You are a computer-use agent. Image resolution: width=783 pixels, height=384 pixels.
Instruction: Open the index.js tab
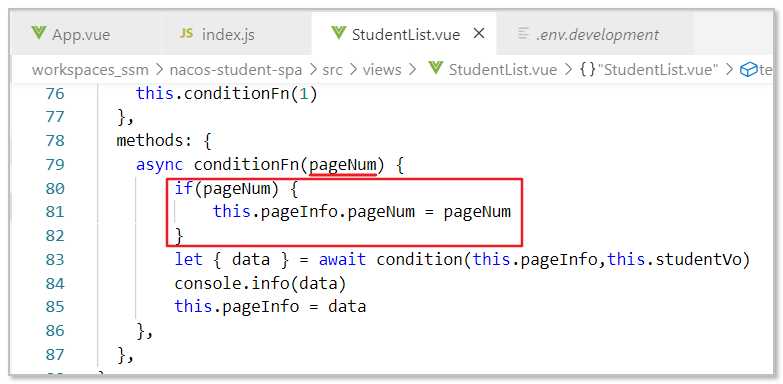point(236,35)
